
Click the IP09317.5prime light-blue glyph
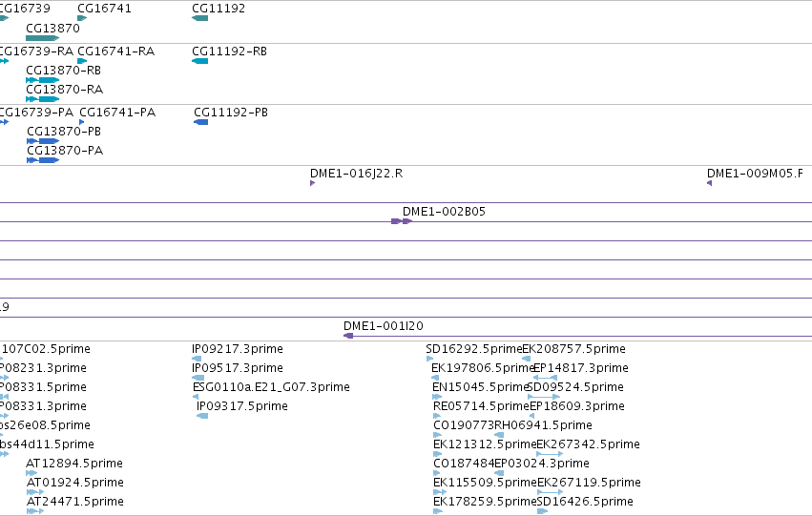(202, 416)
